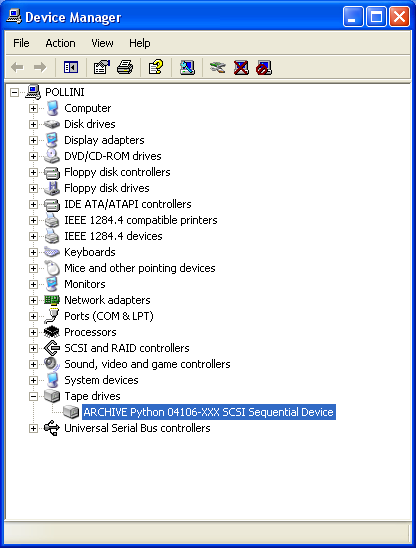Select the Processors category
The image size is (416, 548).
pos(90,332)
